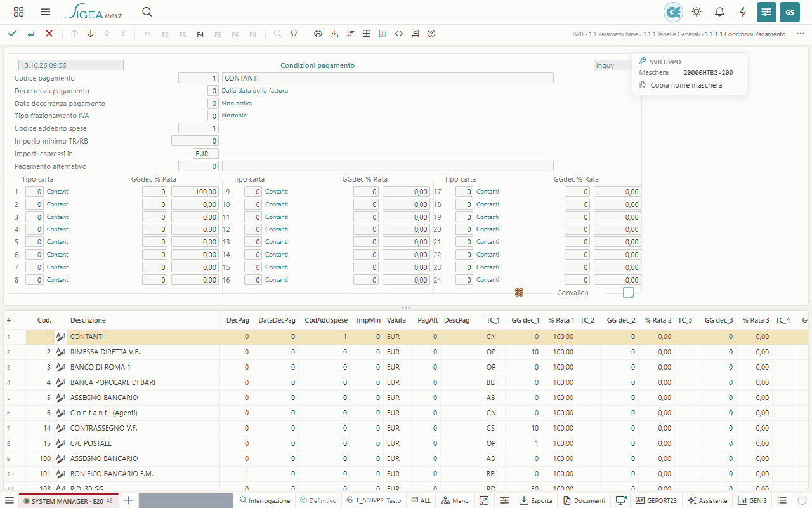
Task: Go to the next record with the down arrow
Action: tap(90, 34)
